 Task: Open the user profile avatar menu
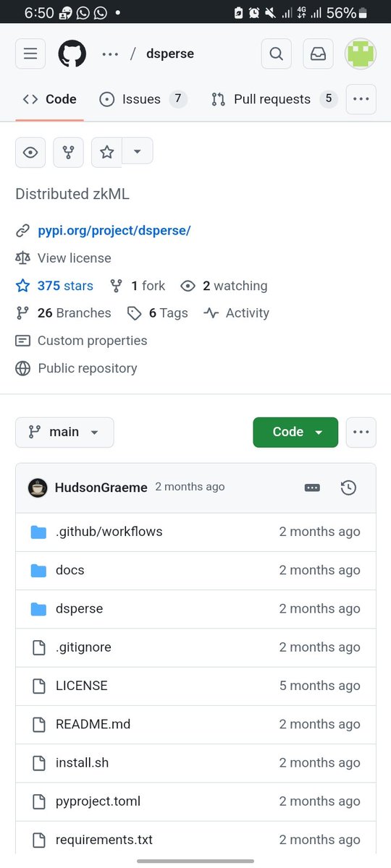click(x=360, y=54)
